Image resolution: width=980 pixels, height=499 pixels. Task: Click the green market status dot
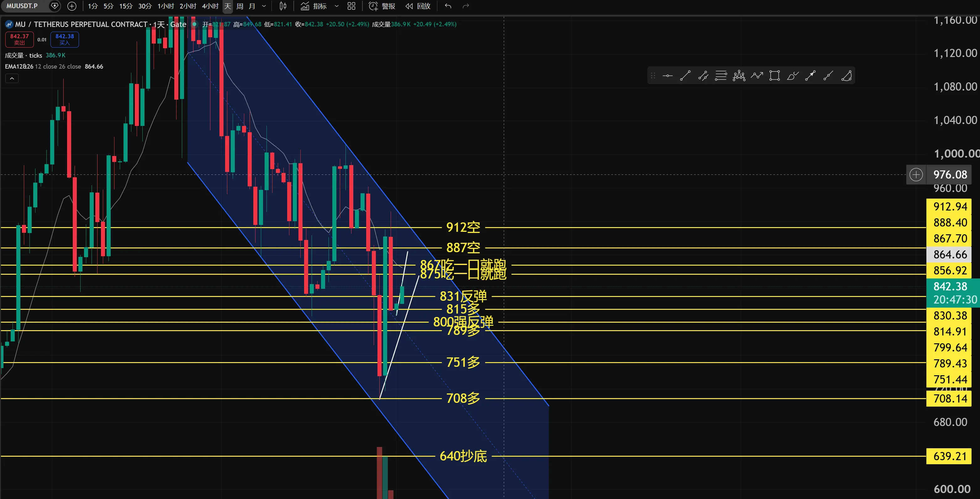point(194,24)
